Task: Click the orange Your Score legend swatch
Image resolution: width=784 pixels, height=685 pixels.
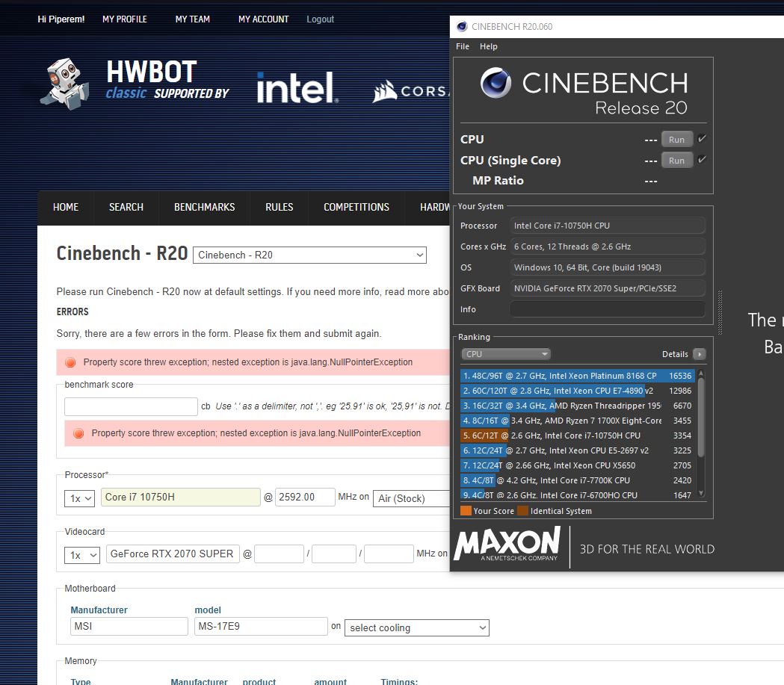Action: 466,511
